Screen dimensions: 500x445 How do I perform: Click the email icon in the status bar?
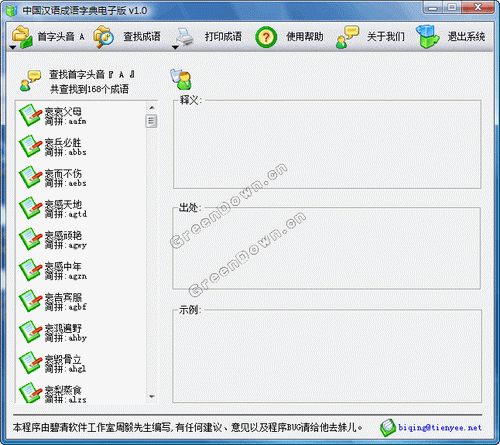click(388, 428)
